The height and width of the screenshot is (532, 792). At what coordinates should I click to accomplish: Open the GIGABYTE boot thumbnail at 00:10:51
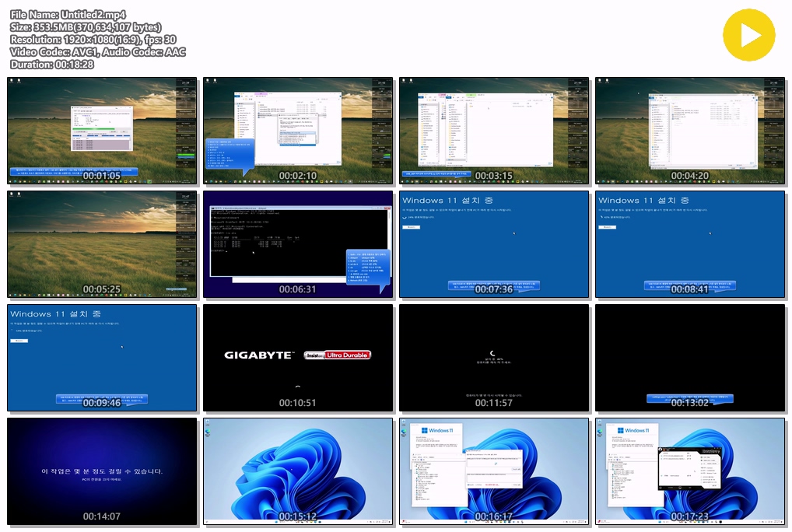298,358
